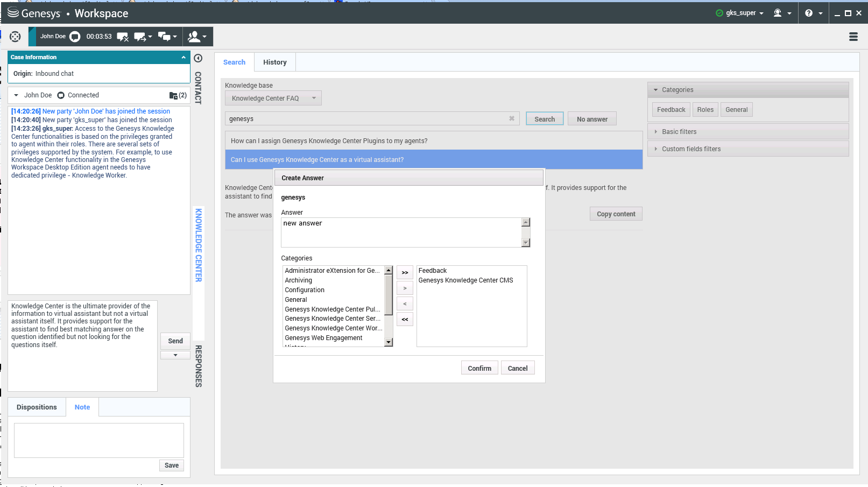This screenshot has width=868, height=487.
Task: Expand the Basic filters section
Action: tap(679, 132)
